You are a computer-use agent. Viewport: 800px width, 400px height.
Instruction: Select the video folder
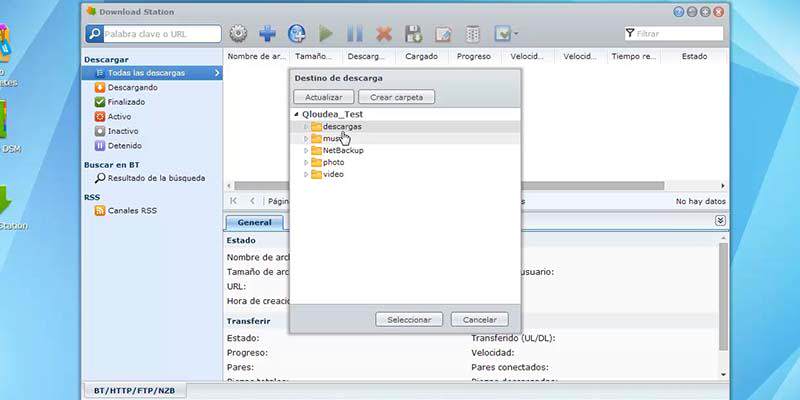[x=333, y=174]
